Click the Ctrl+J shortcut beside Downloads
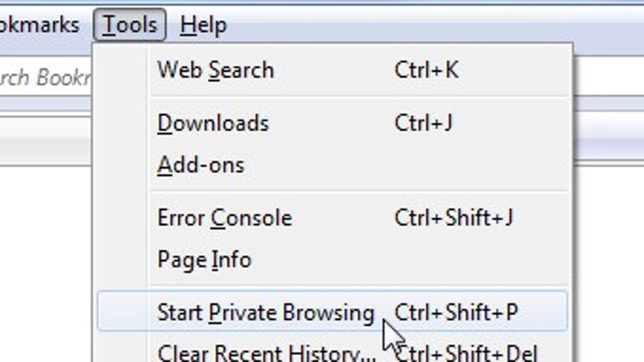Image resolution: width=644 pixels, height=362 pixels. [423, 123]
